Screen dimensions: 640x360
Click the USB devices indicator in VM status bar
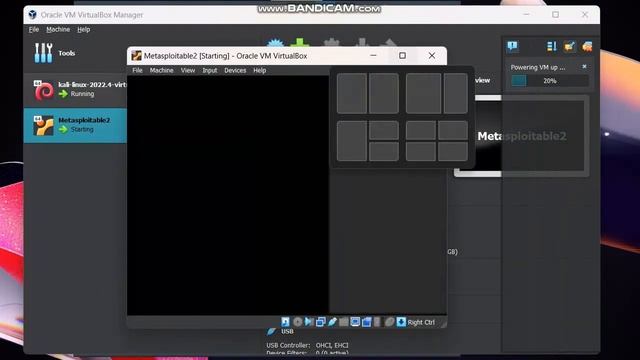(x=332, y=322)
